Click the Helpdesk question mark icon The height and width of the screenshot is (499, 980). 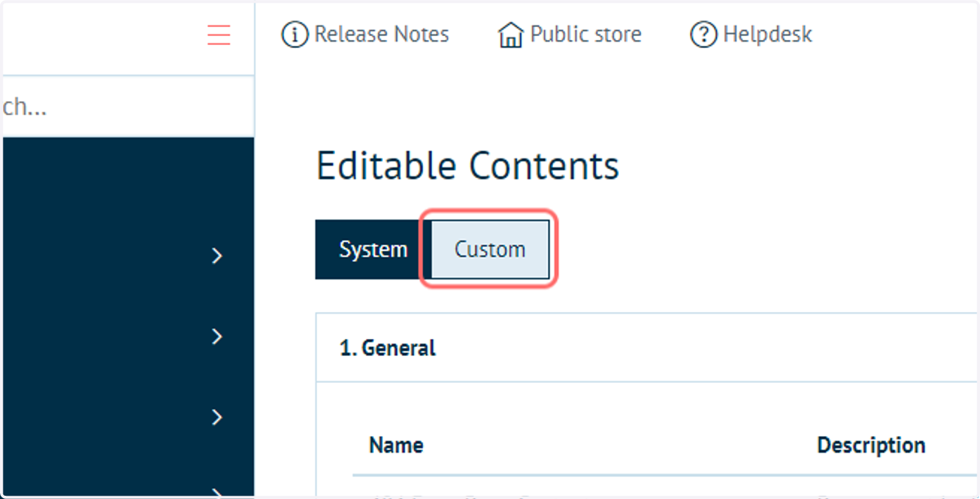point(703,35)
